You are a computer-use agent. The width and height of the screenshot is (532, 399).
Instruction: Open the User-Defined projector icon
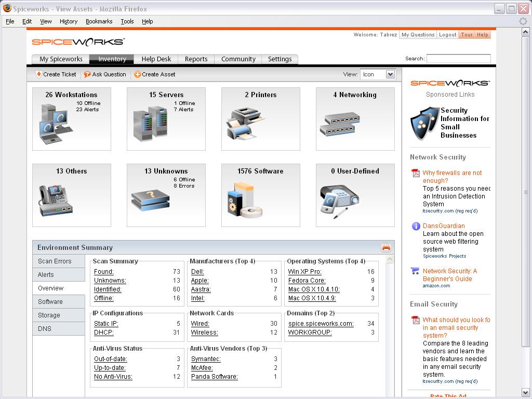coord(339,202)
